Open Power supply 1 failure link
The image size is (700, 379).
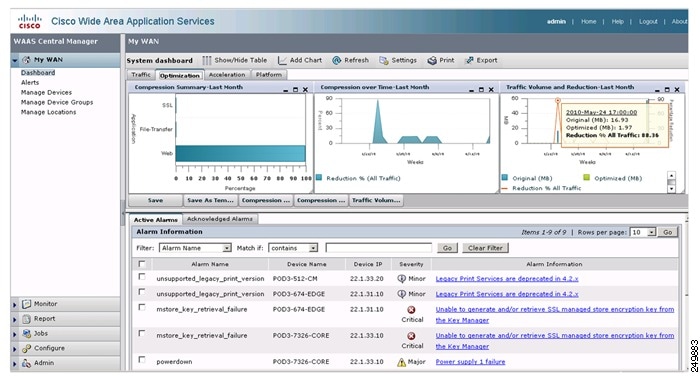click(x=470, y=362)
